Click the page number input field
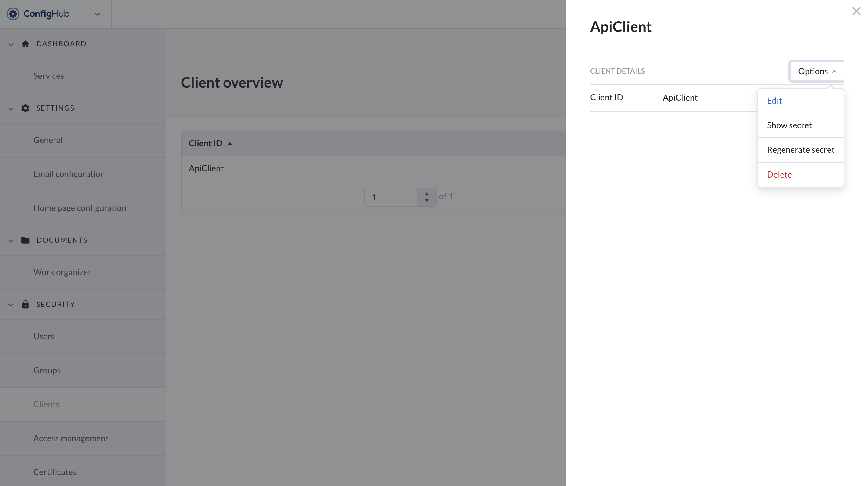868x486 pixels. 391,197
